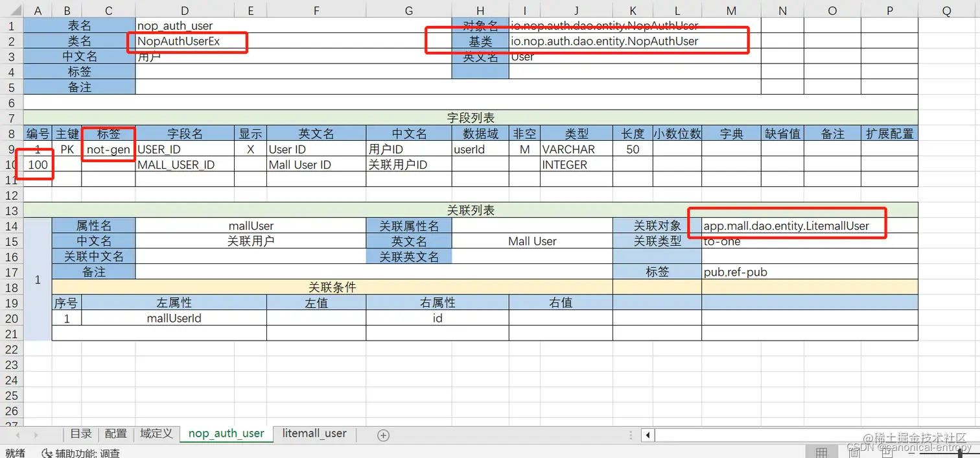Click the cell containing NopAuthUserEx

(184, 41)
